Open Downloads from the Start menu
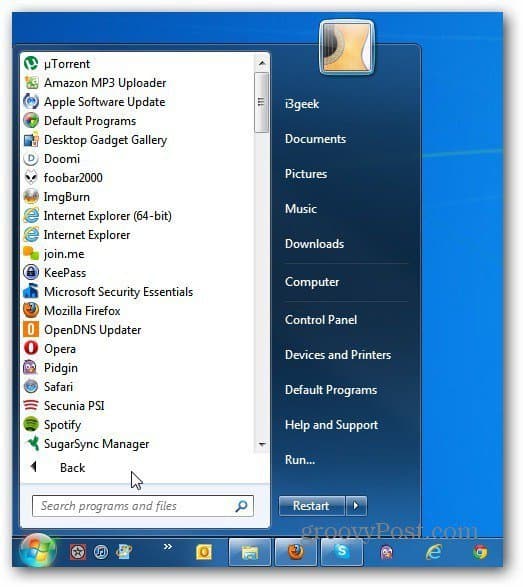This screenshot has width=523, height=587. (314, 244)
